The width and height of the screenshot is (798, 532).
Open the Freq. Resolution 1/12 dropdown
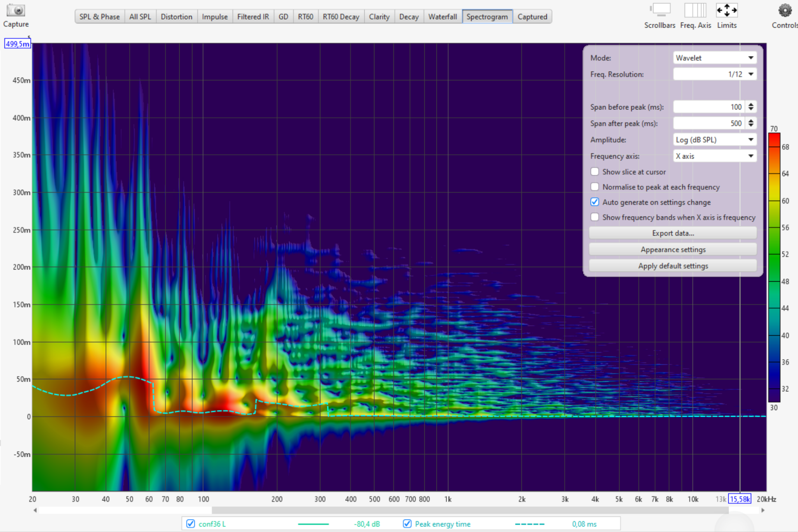[715, 74]
